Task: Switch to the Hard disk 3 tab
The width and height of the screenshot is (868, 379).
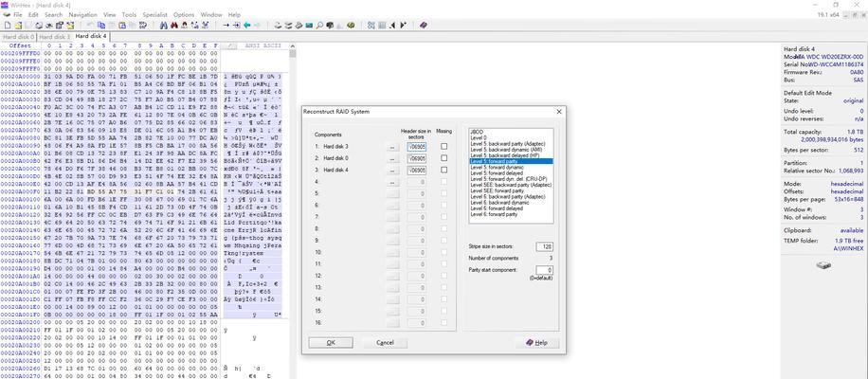Action: tap(54, 37)
